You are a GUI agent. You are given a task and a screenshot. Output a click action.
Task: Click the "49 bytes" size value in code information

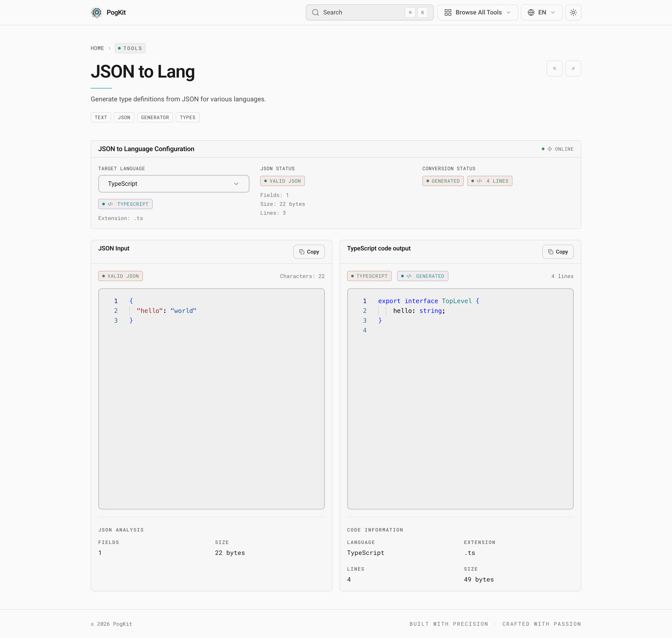[478, 580]
